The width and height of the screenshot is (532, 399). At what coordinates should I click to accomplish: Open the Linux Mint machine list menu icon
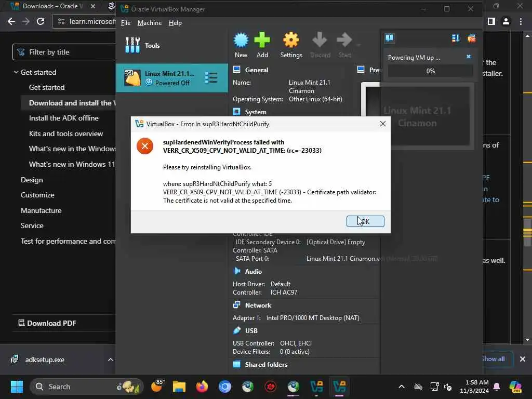click(x=211, y=78)
